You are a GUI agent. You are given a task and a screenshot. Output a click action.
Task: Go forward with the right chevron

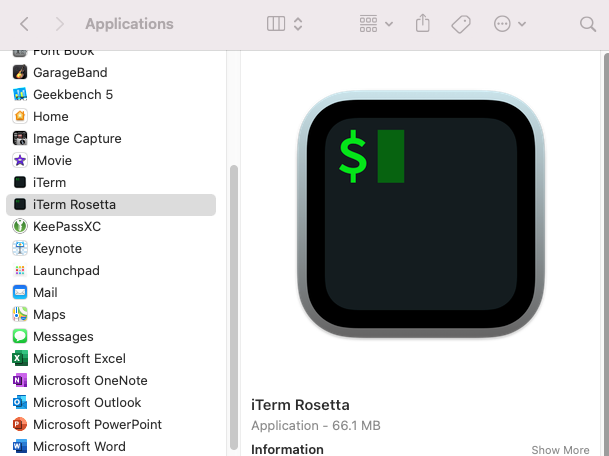[x=59, y=24]
